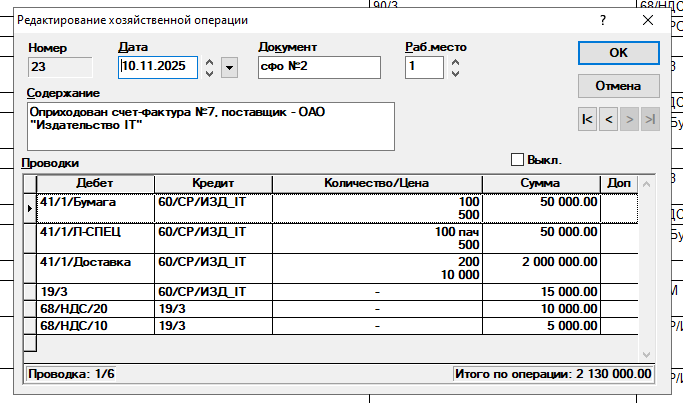Decrement the Раб.место value downward

tap(456, 73)
